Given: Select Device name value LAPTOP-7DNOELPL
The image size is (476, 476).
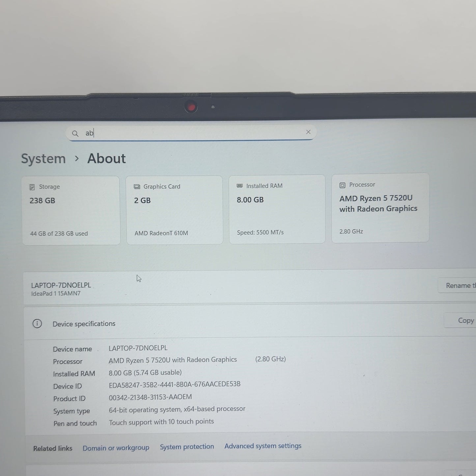Looking at the screenshot, I should (x=138, y=348).
